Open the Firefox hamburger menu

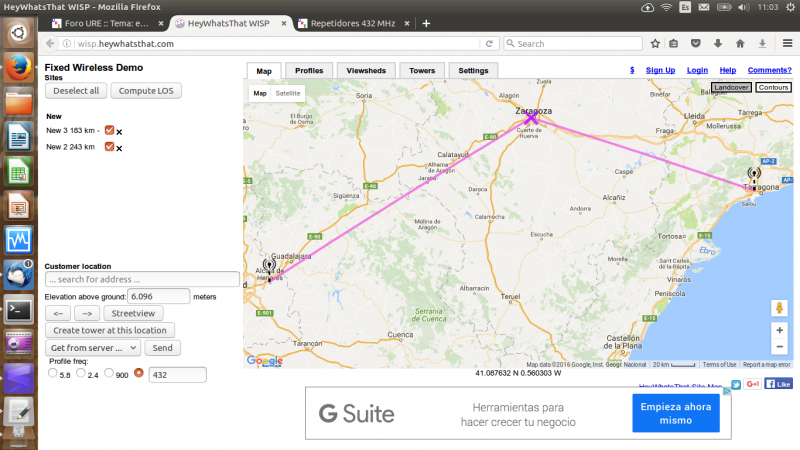tap(785, 44)
